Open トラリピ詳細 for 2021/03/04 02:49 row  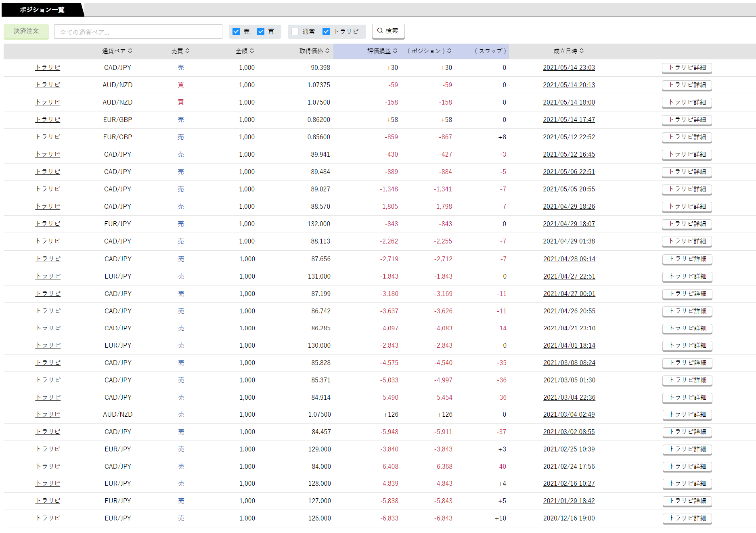click(687, 415)
